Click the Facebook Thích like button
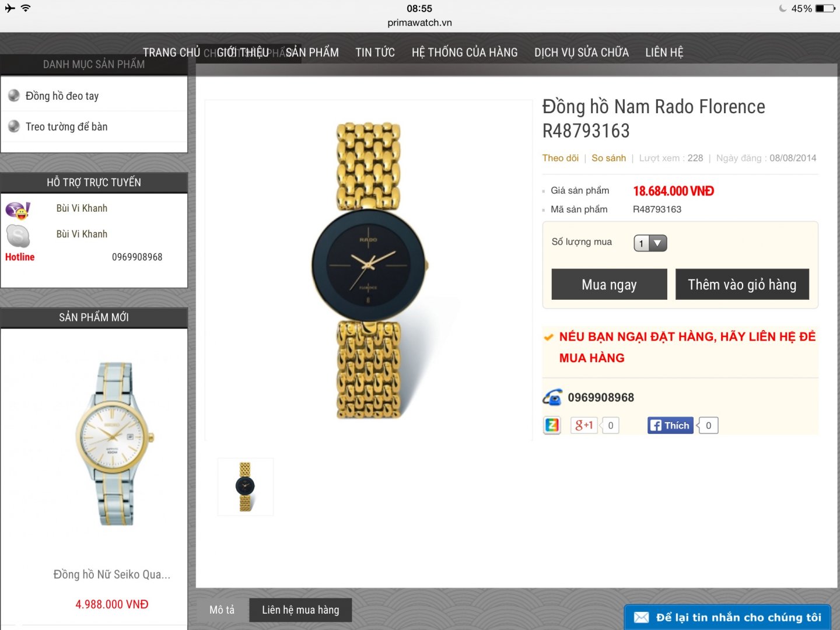 click(670, 425)
